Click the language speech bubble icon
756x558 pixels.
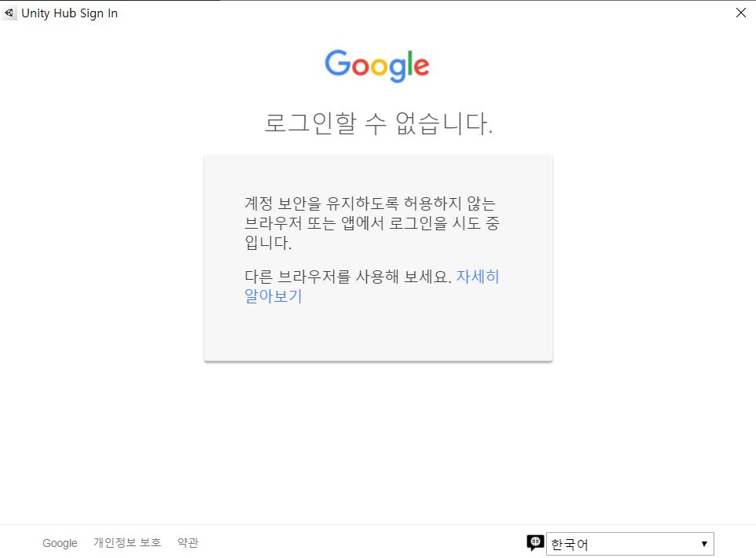pos(535,543)
